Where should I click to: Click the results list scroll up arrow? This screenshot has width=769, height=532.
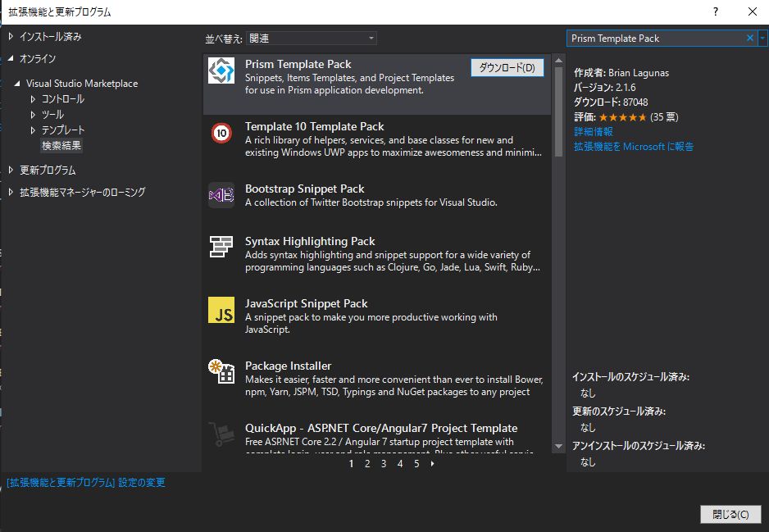pyautogui.click(x=558, y=61)
